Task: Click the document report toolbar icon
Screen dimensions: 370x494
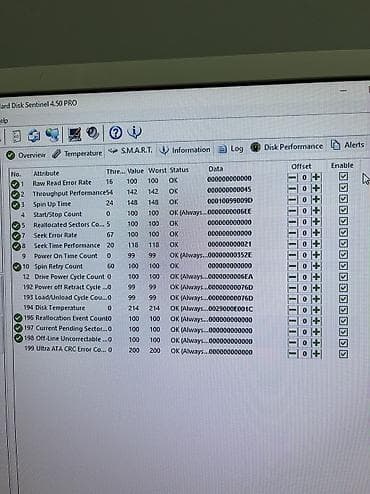Action: pos(16,135)
